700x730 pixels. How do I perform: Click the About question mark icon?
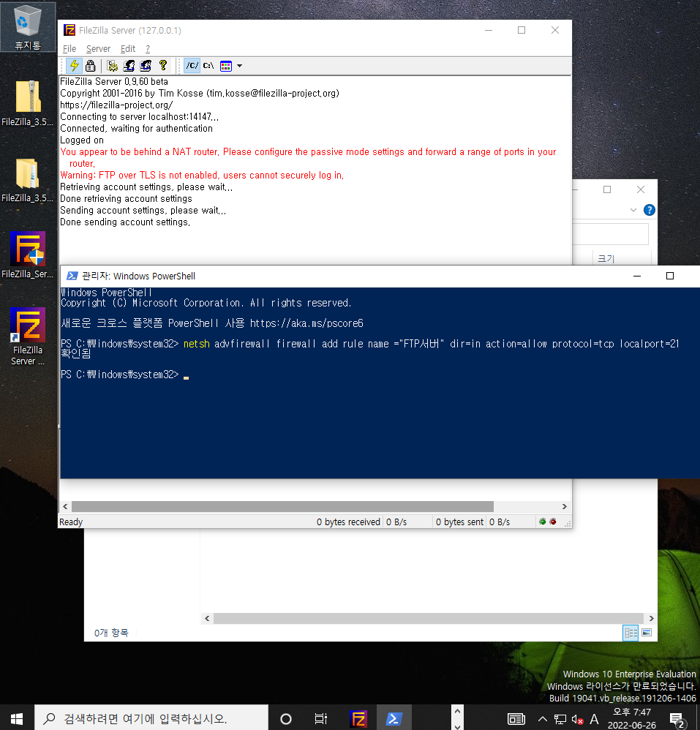coord(162,66)
